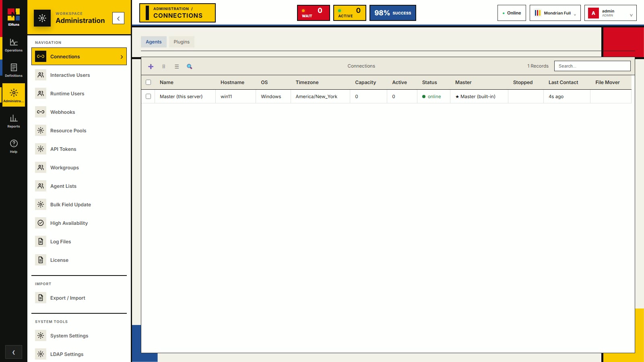Open the Mondrian Full theme dropdown

(555, 13)
